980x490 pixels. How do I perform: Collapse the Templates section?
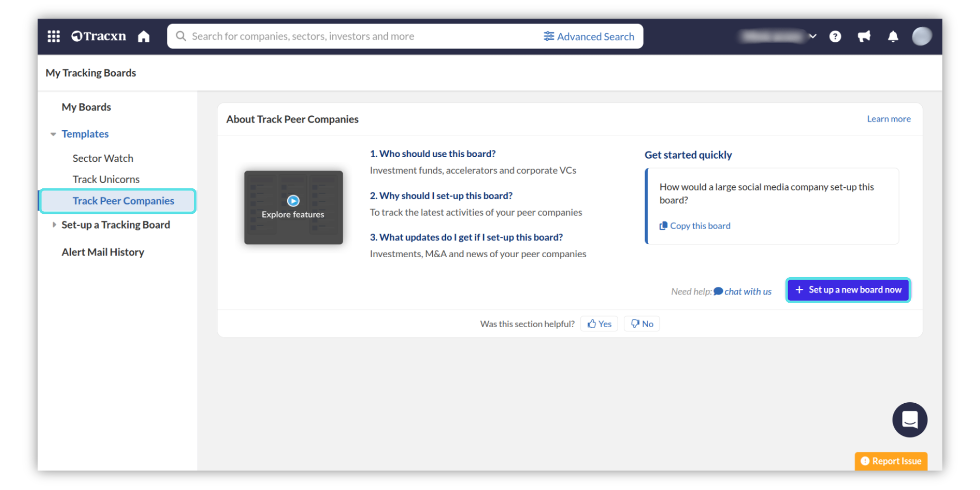[54, 134]
